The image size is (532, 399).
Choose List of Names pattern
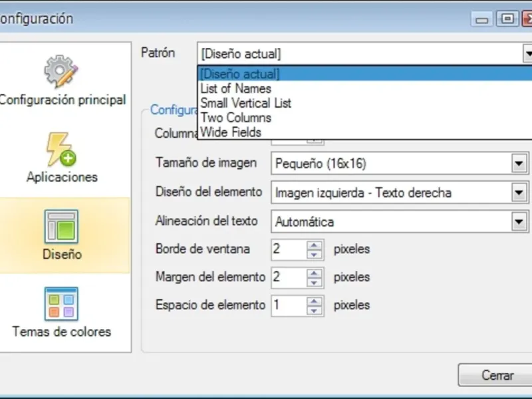[364, 88]
